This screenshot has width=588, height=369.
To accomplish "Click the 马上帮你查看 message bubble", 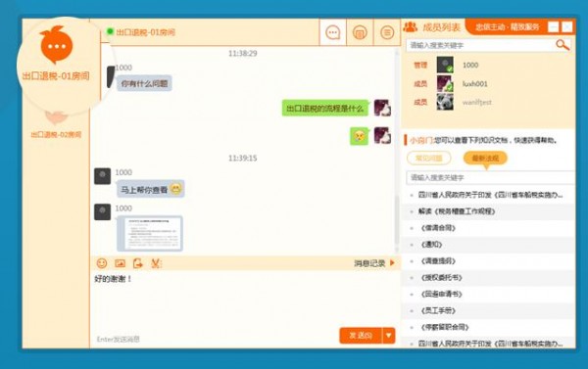I will (150, 189).
